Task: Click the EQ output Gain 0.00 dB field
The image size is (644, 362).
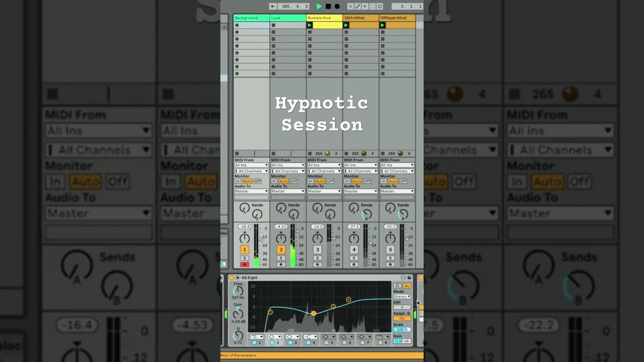Action: 402,341
